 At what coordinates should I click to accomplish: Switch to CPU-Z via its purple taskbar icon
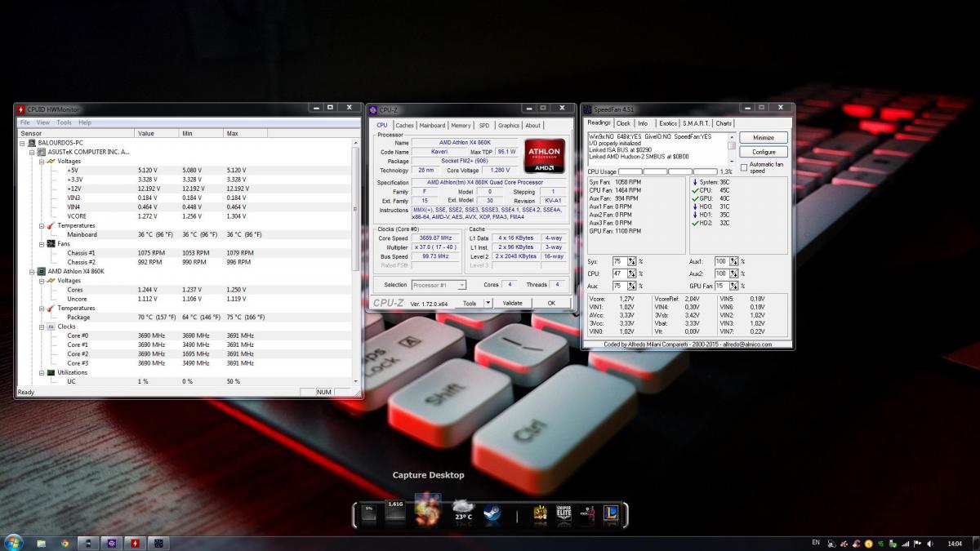(111, 544)
